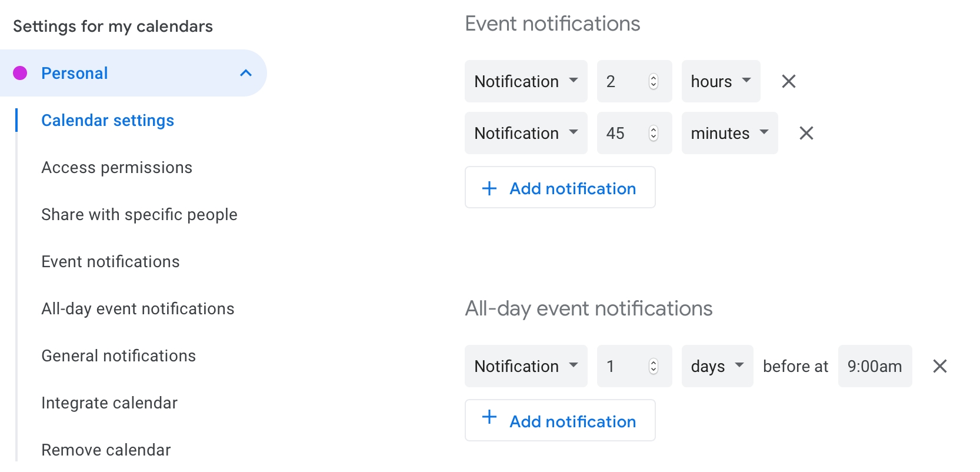980x472 pixels.
Task: Select Integrate calendar in sidebar
Action: point(109,403)
